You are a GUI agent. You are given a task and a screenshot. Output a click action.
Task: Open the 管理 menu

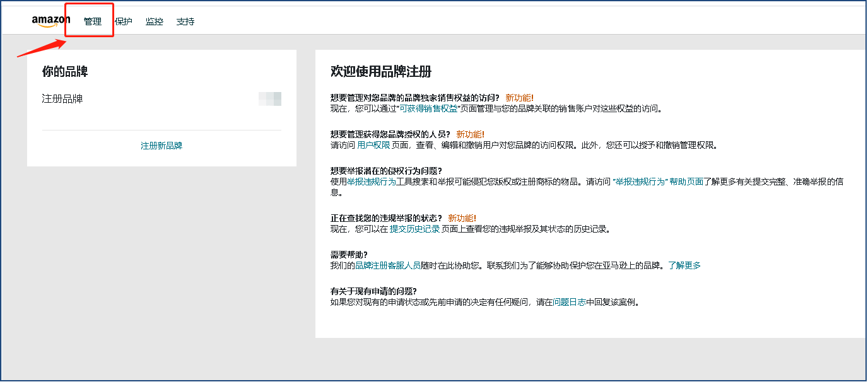pyautogui.click(x=92, y=21)
